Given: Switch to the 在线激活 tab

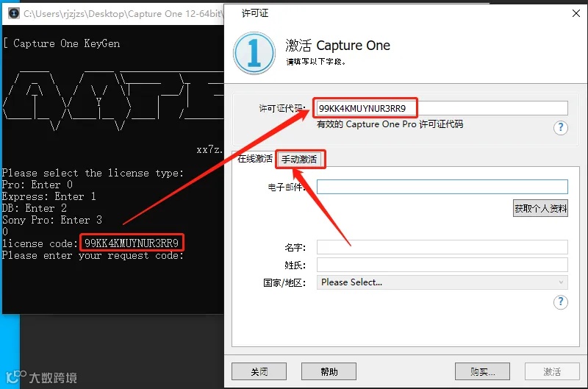Looking at the screenshot, I should [255, 159].
